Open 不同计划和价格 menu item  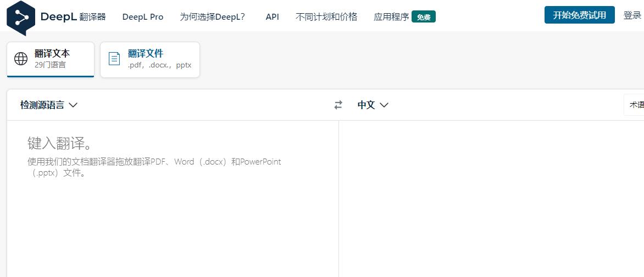point(326,17)
